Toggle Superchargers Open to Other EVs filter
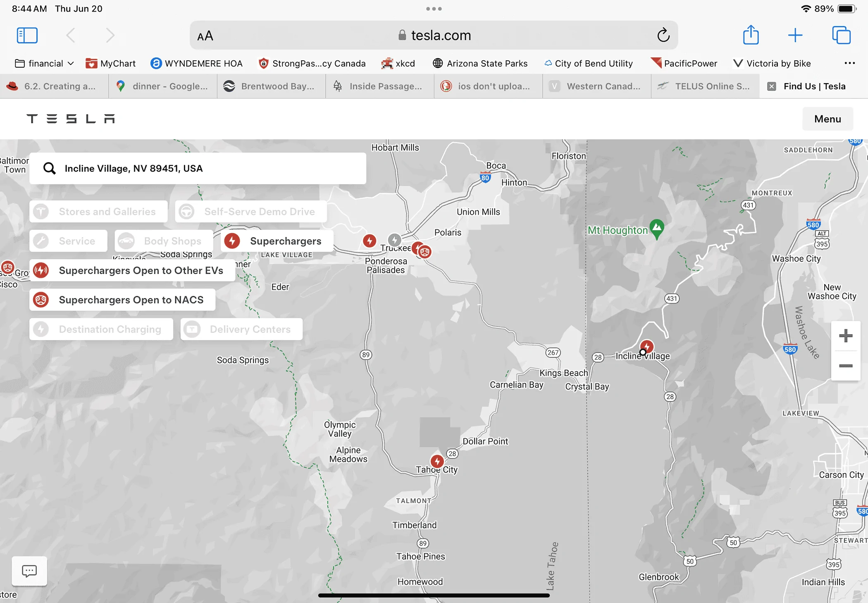The image size is (868, 603). (x=132, y=270)
